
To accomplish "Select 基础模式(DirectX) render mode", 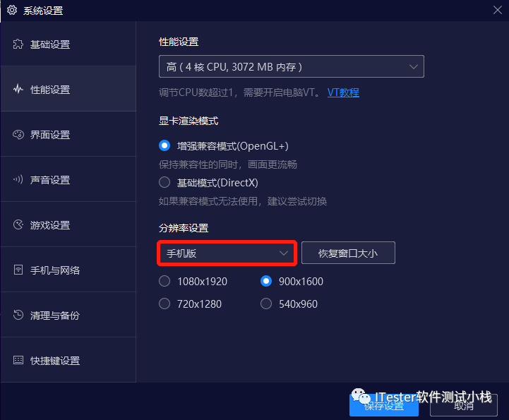I will 164,182.
